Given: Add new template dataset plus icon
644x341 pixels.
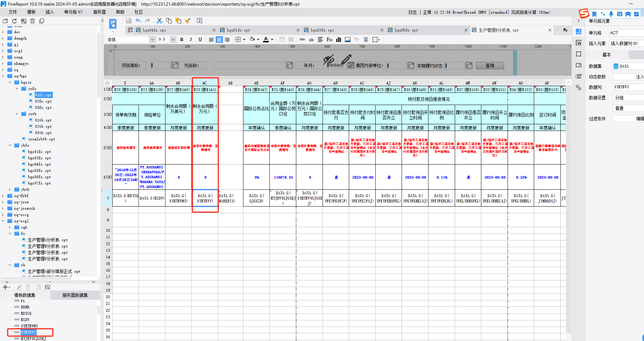Looking at the screenshot, I should click(x=5, y=287).
